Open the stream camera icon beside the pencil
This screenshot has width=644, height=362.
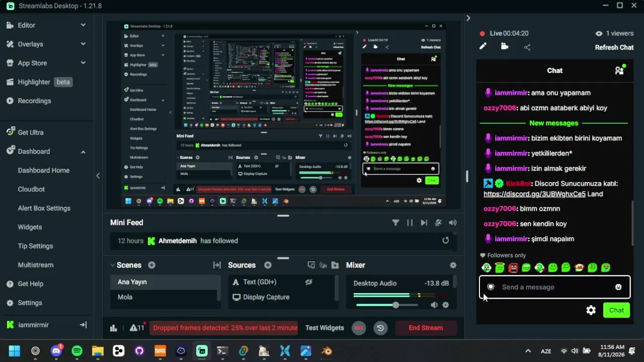click(x=505, y=46)
